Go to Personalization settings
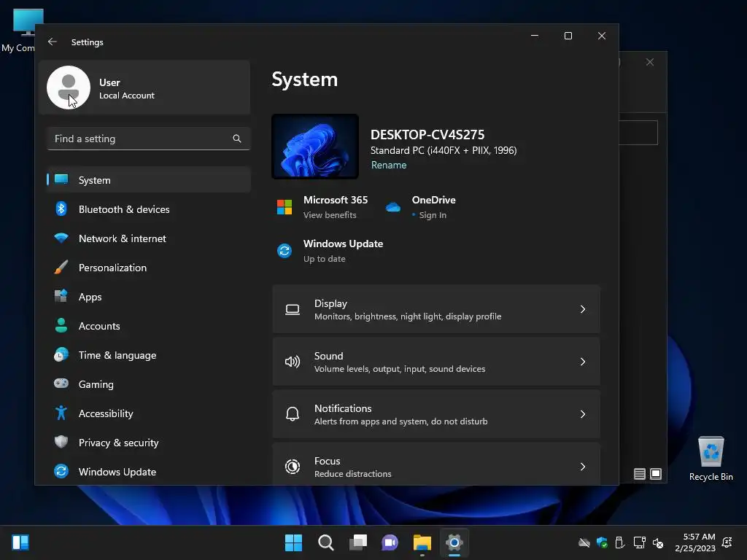 click(149, 268)
